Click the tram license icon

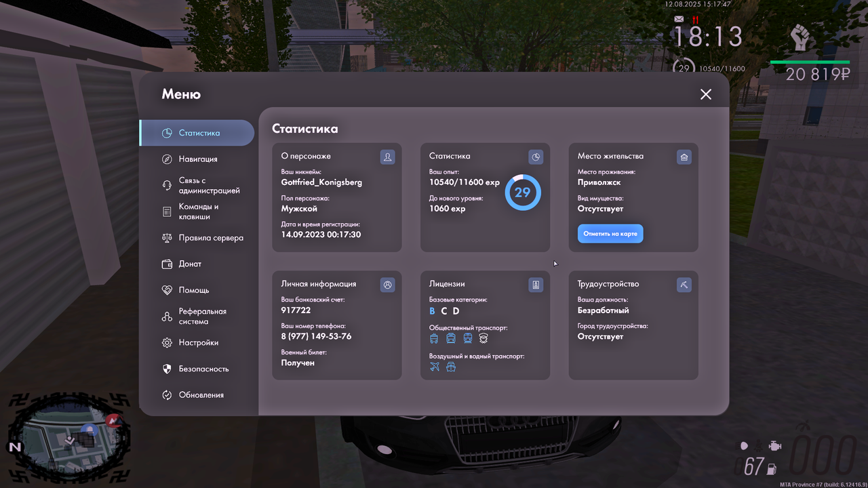point(467,338)
